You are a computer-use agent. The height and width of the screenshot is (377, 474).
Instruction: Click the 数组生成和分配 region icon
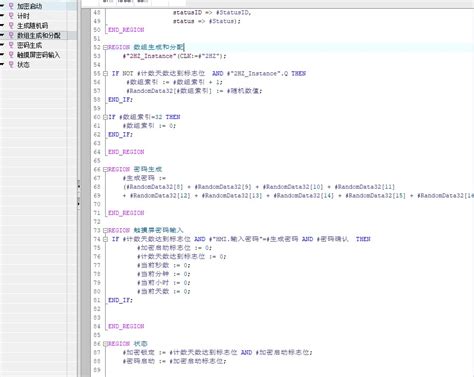(x=11, y=35)
